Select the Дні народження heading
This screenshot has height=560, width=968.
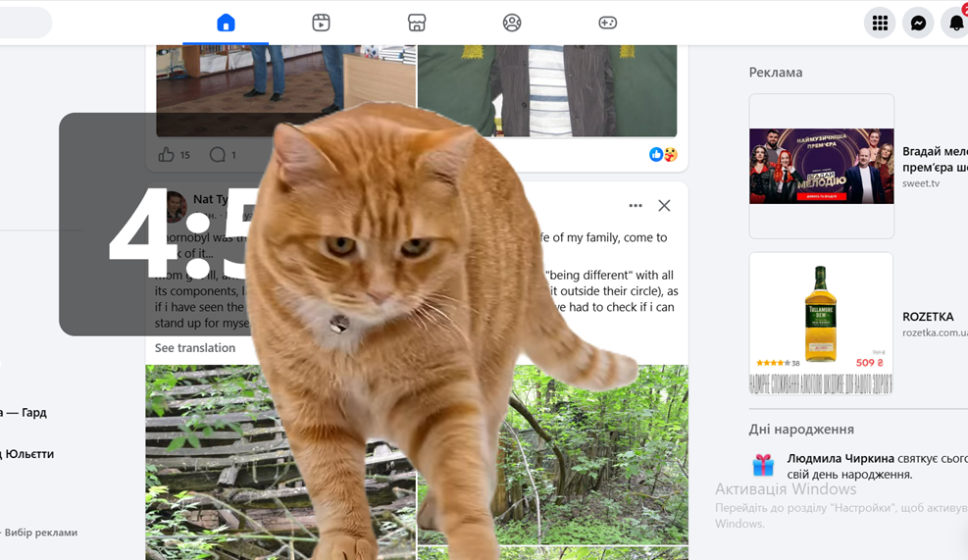[x=801, y=430]
